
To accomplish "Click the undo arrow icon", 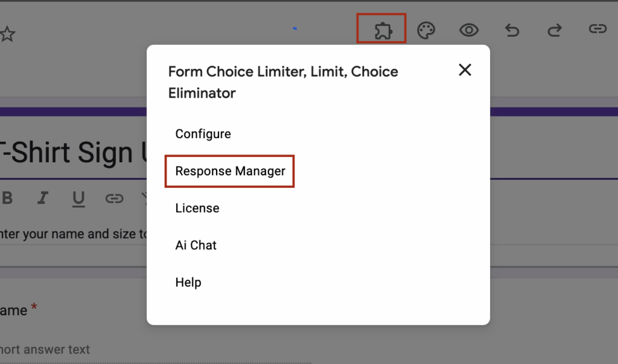I will click(512, 30).
